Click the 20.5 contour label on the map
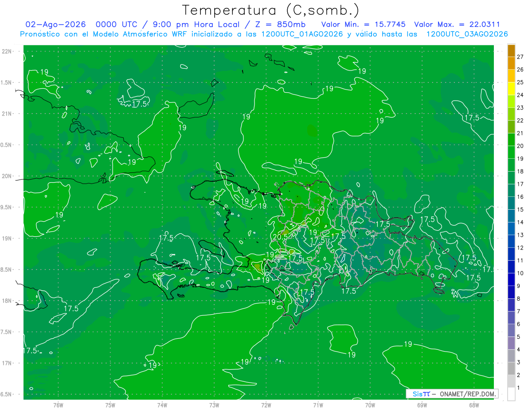This screenshot has width=532, height=411. [280, 237]
